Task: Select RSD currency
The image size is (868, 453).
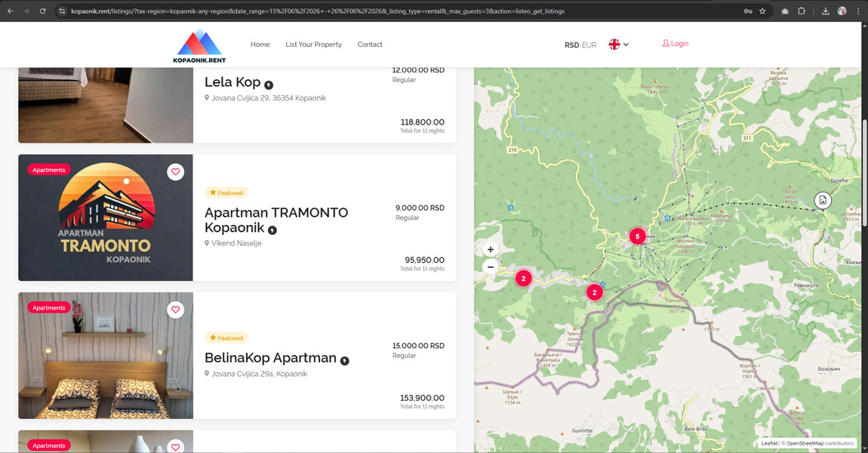Action: tap(571, 45)
